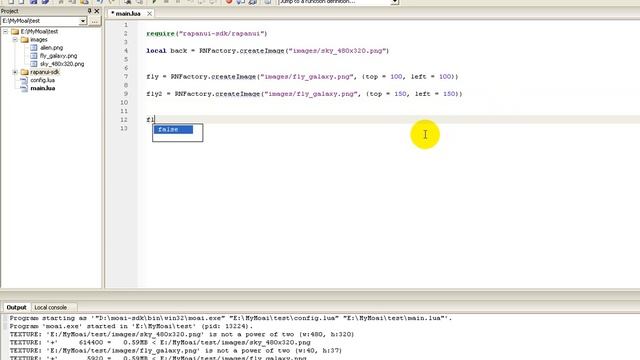Expand the rapanui-sdk folder node
This screenshot has width=640, height=360.
coord(15,72)
